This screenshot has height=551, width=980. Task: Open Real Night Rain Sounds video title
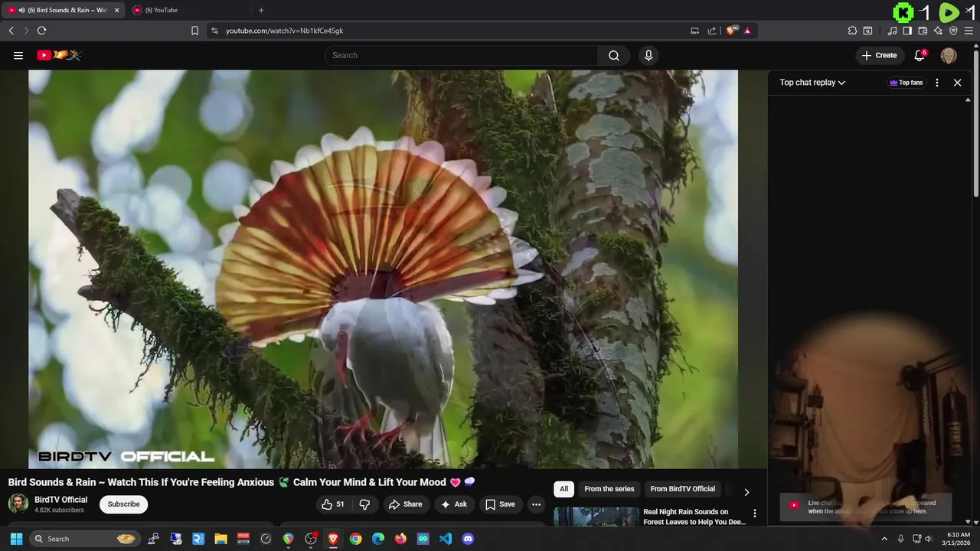[x=694, y=517]
